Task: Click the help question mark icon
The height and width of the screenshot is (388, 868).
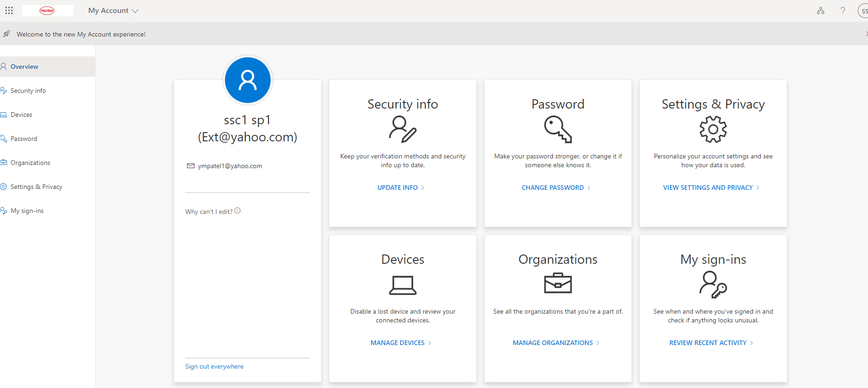Action: click(843, 11)
